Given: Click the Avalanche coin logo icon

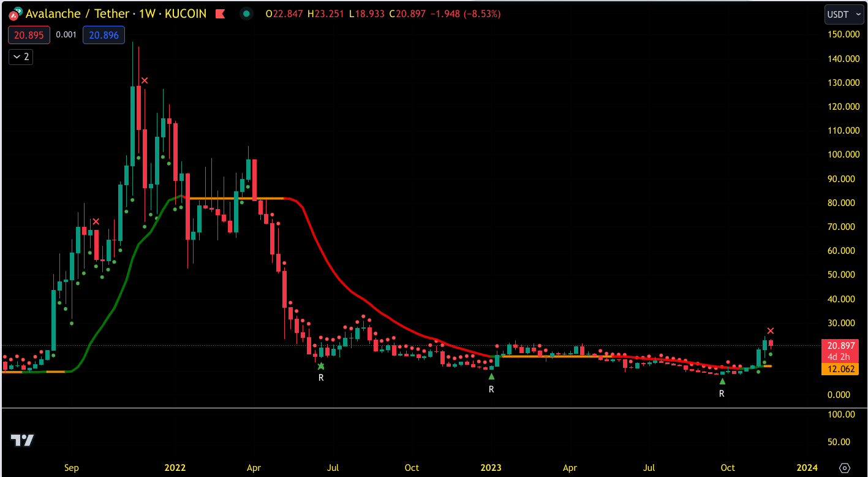Looking at the screenshot, I should pos(15,13).
